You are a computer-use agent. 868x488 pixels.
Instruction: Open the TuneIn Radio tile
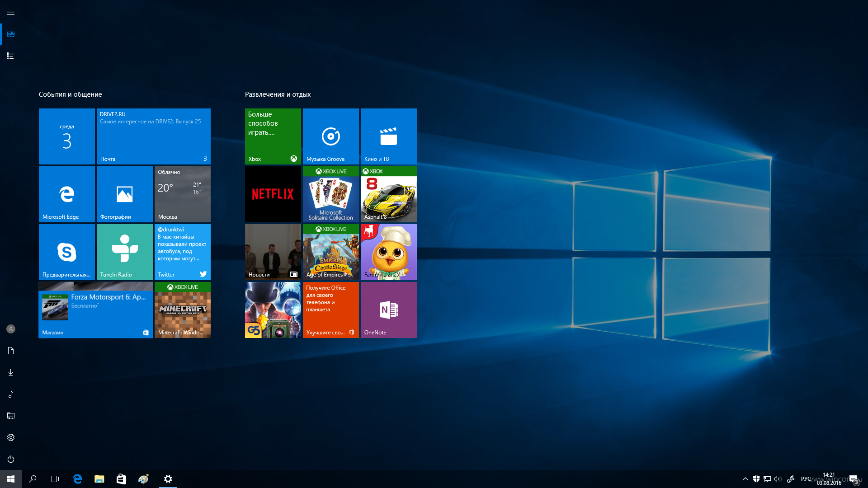click(125, 252)
